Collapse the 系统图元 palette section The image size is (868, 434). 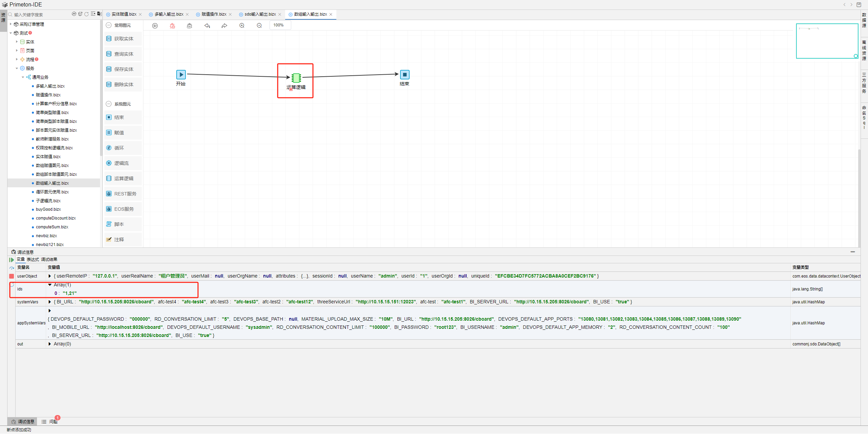[x=109, y=104]
